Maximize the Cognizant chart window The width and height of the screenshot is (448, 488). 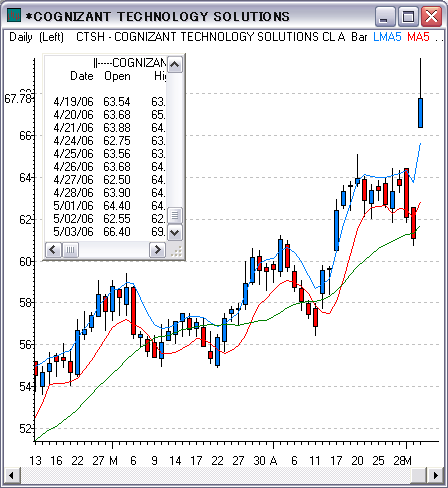[408, 17]
